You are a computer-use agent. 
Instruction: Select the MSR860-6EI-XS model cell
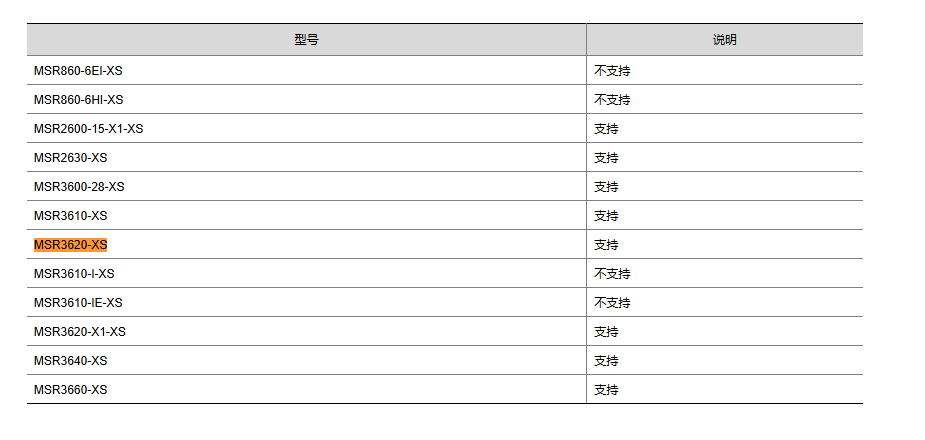(x=78, y=71)
